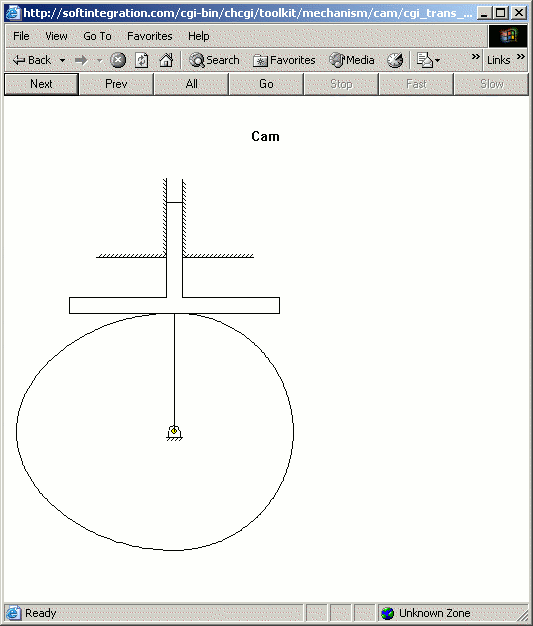This screenshot has height=626, width=533.
Task: Open the Favorites menu
Action: point(150,36)
